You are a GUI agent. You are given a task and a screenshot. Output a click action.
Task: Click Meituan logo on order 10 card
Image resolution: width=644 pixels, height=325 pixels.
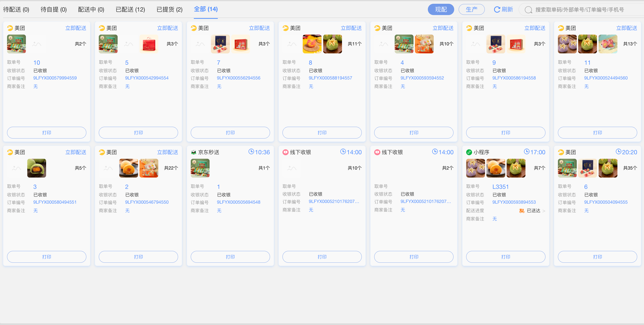pyautogui.click(x=10, y=28)
